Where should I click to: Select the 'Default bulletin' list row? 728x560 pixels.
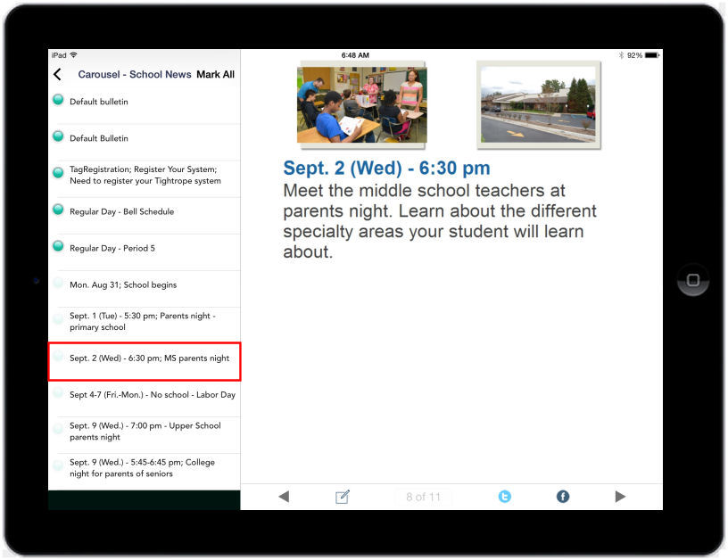[145, 106]
